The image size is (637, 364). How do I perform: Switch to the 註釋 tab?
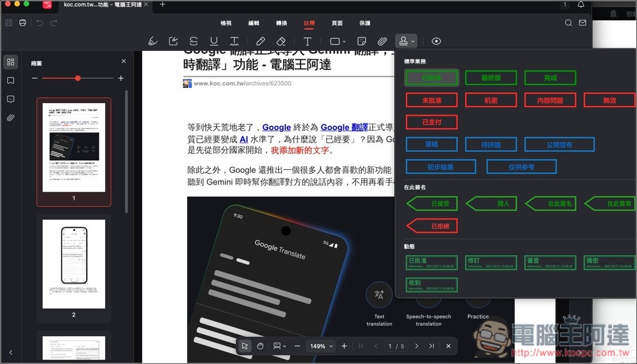[309, 23]
